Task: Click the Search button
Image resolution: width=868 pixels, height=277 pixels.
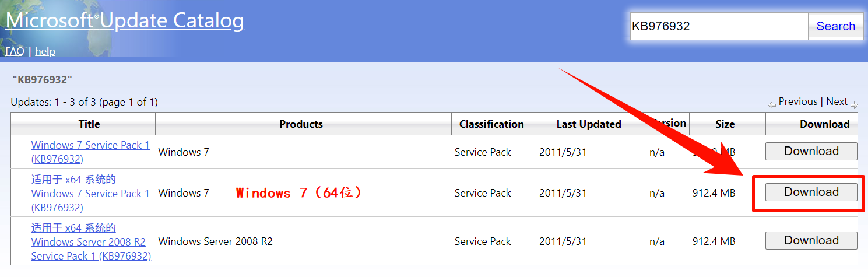Action: pyautogui.click(x=835, y=26)
